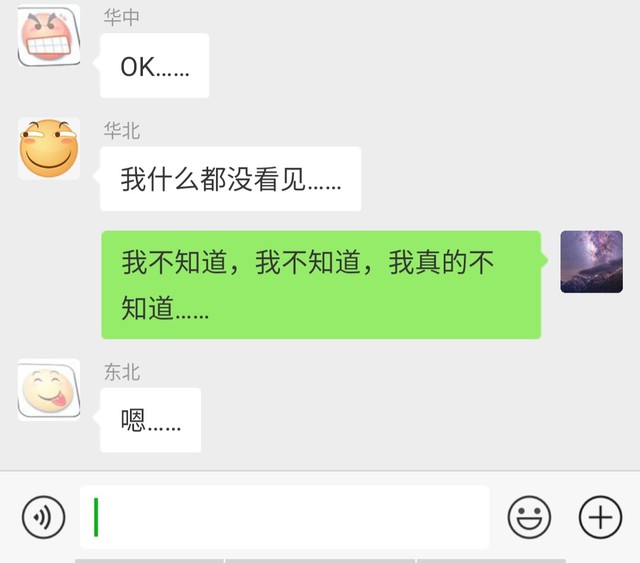Open the emoji sticker picker
This screenshot has height=563, width=640.
529,517
